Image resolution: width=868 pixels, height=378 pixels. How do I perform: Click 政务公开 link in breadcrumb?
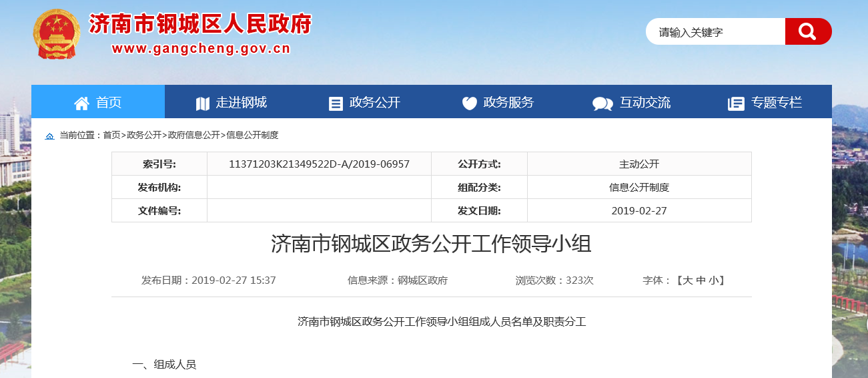[144, 135]
